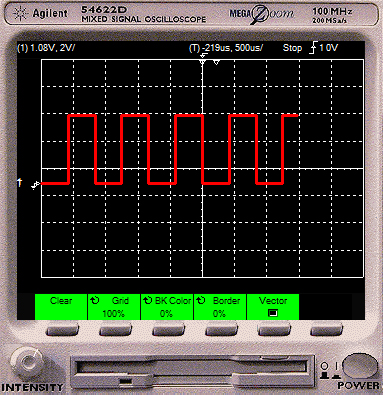
Task: Select the Grid 100% softkey
Action: pos(114,307)
